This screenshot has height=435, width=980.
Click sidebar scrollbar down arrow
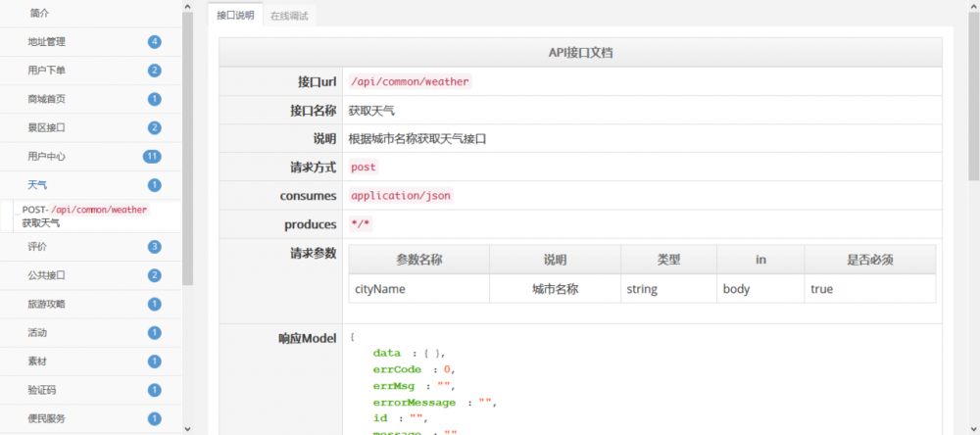[x=187, y=429]
